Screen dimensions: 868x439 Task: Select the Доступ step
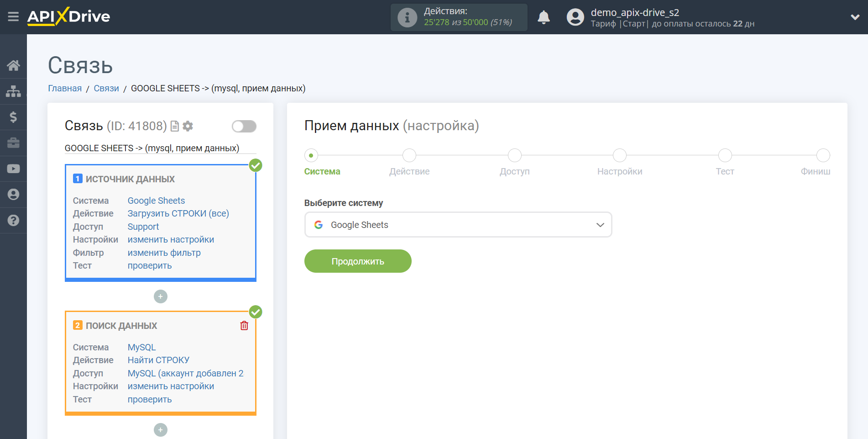[515, 155]
